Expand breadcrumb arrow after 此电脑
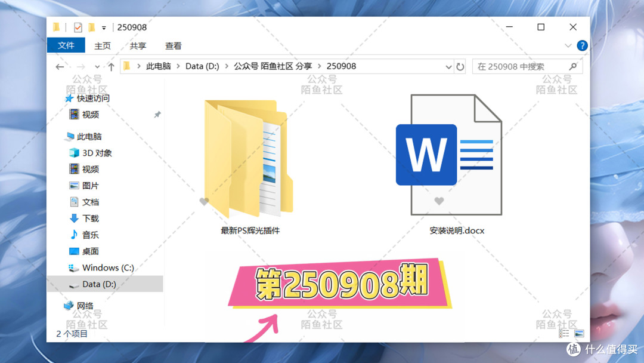 click(178, 66)
